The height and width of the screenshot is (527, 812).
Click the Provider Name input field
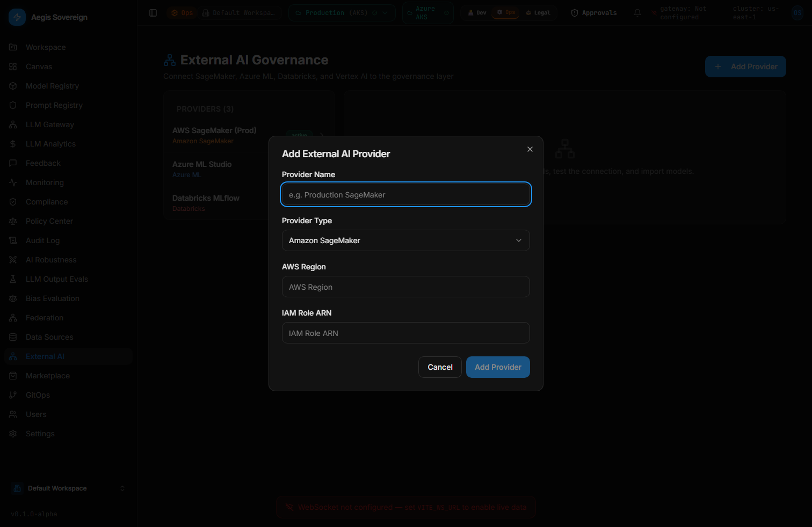click(x=406, y=194)
